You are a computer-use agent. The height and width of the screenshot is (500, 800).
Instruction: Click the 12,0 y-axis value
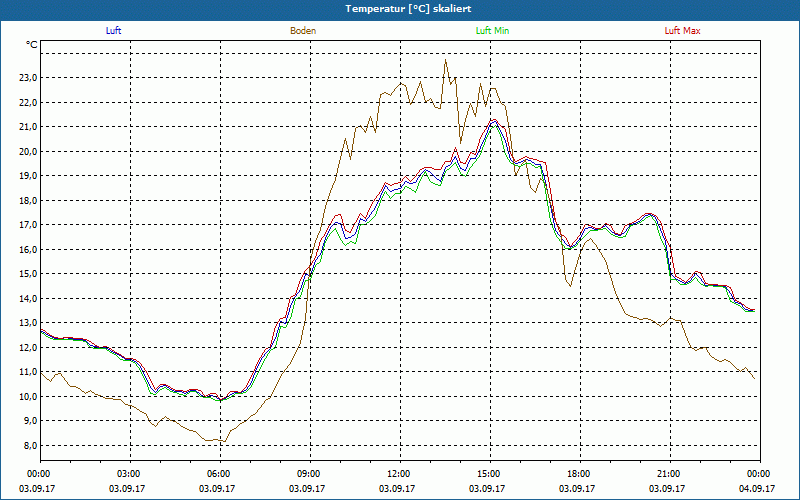pyautogui.click(x=29, y=347)
